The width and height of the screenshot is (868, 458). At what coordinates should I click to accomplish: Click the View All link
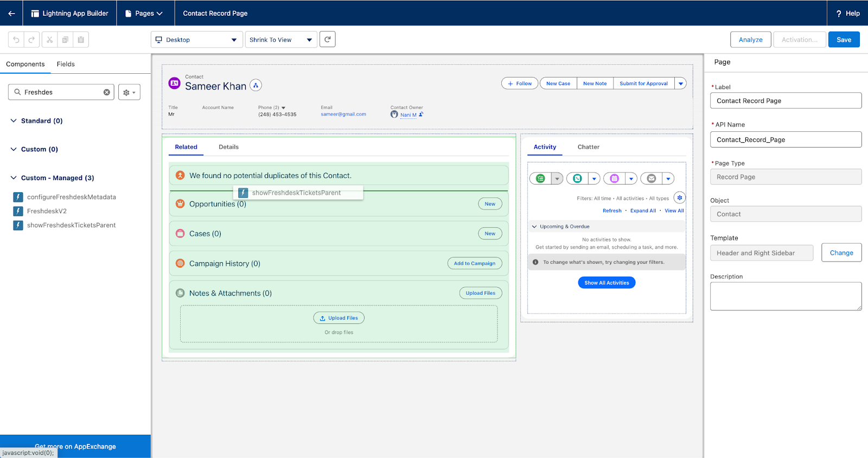[674, 211]
